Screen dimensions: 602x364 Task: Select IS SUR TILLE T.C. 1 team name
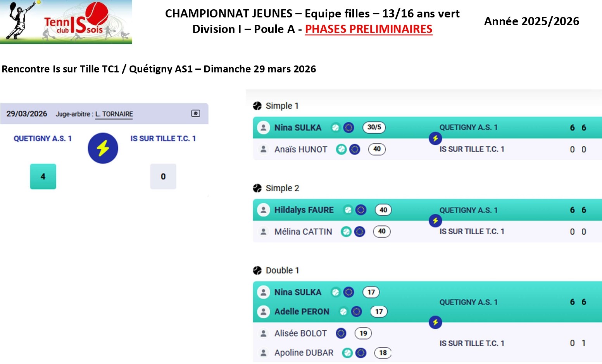coord(163,139)
